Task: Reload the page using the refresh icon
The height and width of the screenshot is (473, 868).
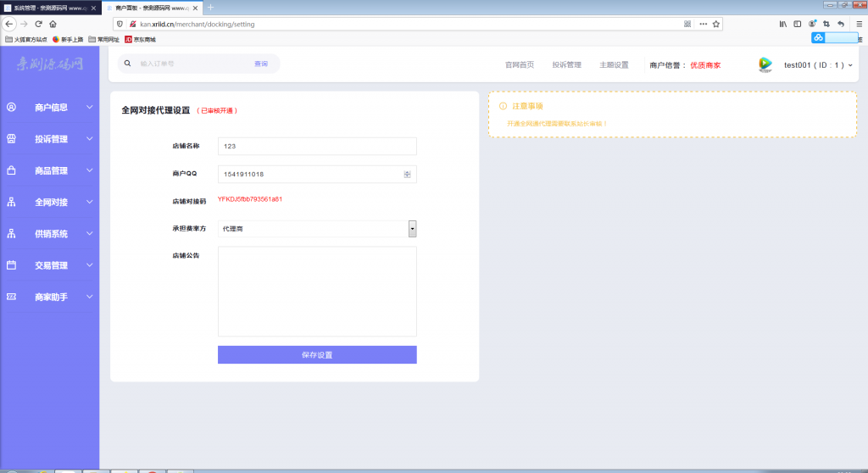Action: 38,24
